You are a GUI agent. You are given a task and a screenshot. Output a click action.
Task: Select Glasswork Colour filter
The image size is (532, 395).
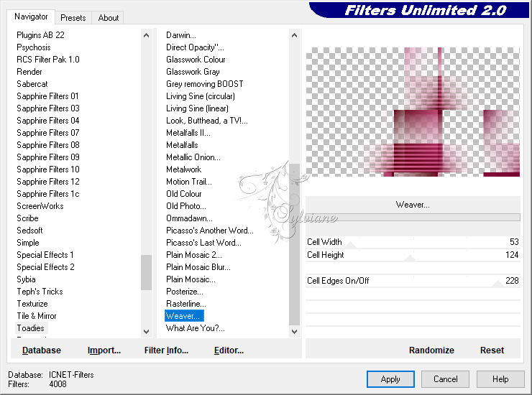[x=196, y=60]
